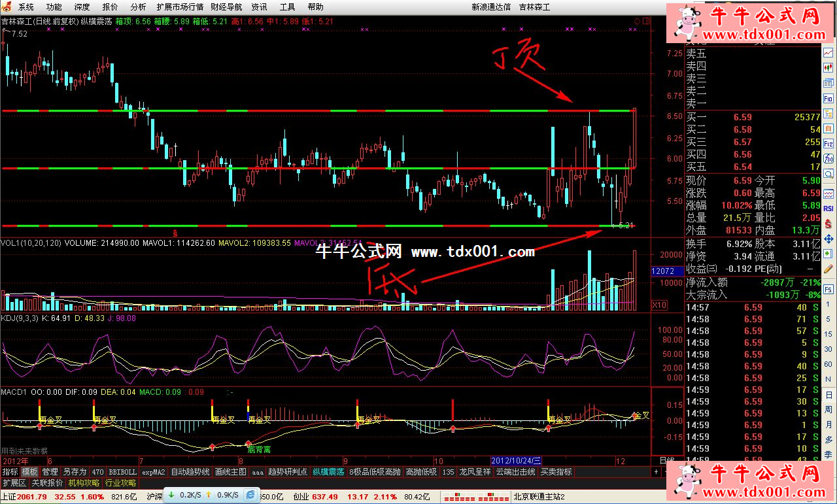837x504 pixels.
Task: Open the 工具 menu
Action: coord(287,7)
